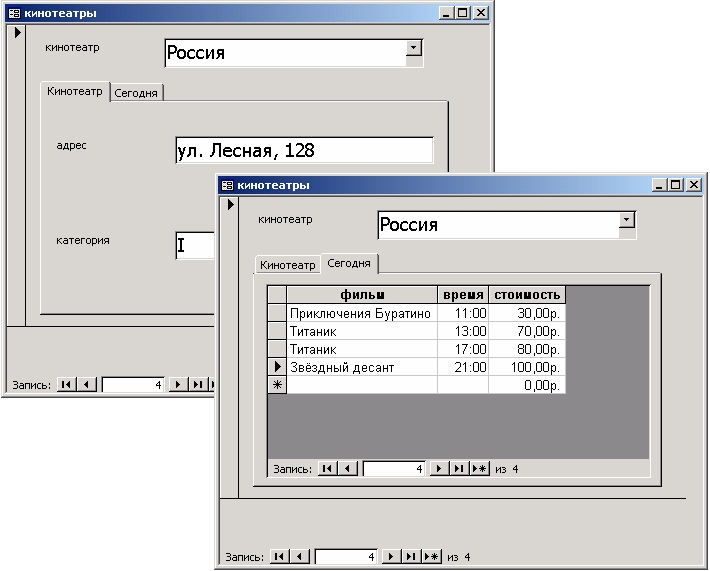The width and height of the screenshot is (710, 571).
Task: Go to previous record in front window bottom navigator
Action: pos(299,556)
